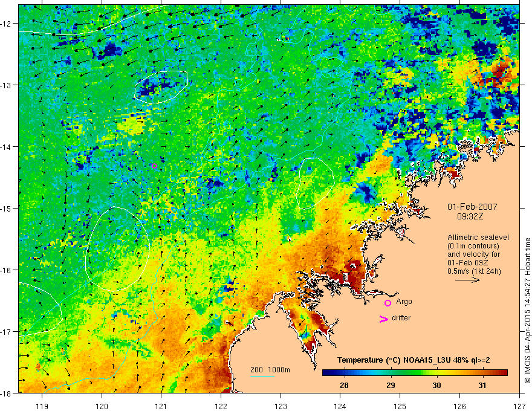Click the IMOS copyright timestamp text

click(527, 311)
